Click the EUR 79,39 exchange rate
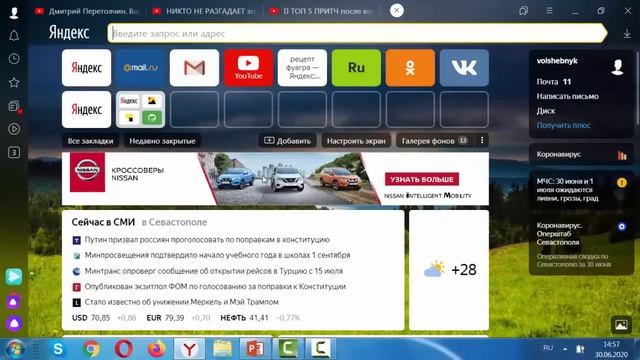Viewport: 640px width, 360px height. coord(165,318)
